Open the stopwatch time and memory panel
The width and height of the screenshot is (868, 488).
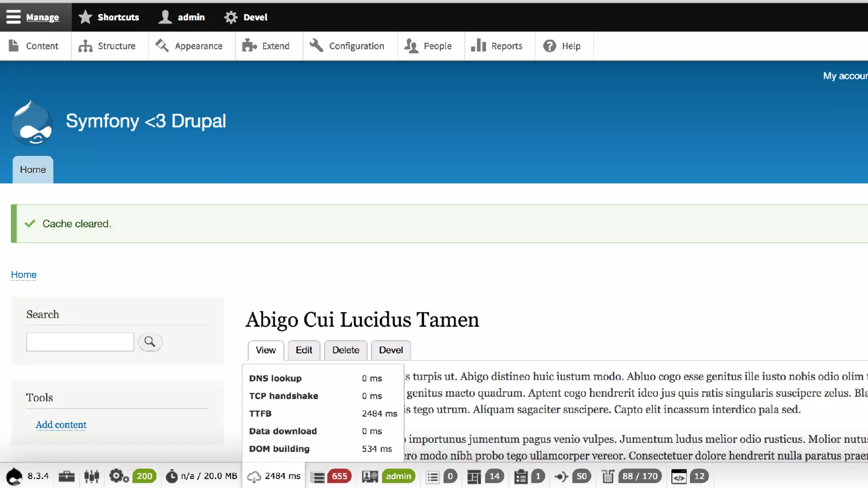(x=172, y=476)
